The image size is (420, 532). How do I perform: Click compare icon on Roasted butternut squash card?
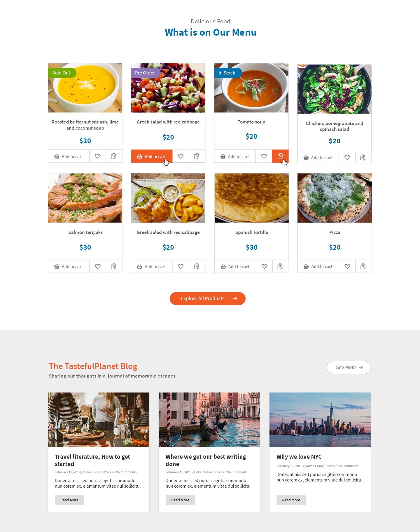pyautogui.click(x=114, y=156)
